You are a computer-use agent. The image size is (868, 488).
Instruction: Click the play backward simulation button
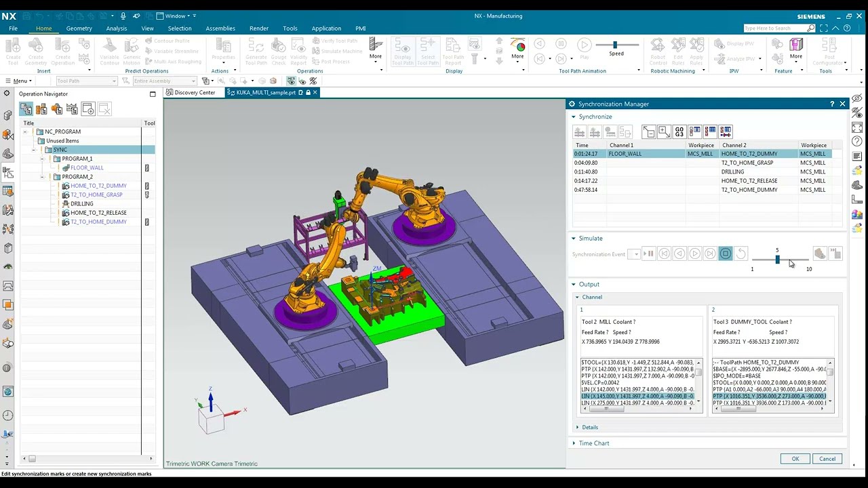(x=679, y=253)
